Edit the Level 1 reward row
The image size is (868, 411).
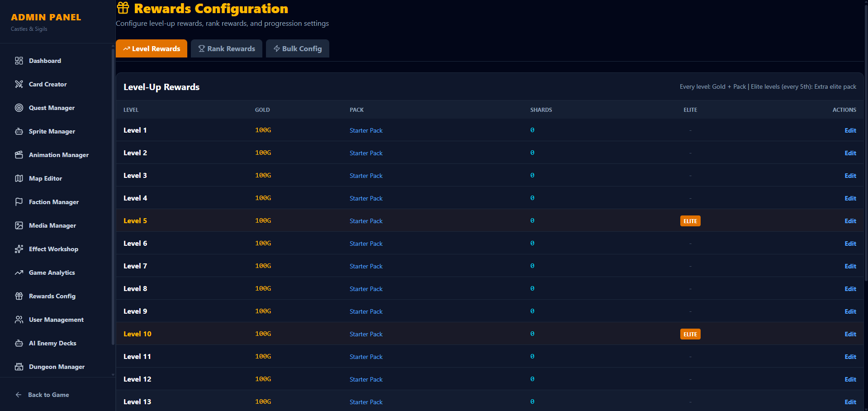coord(850,130)
